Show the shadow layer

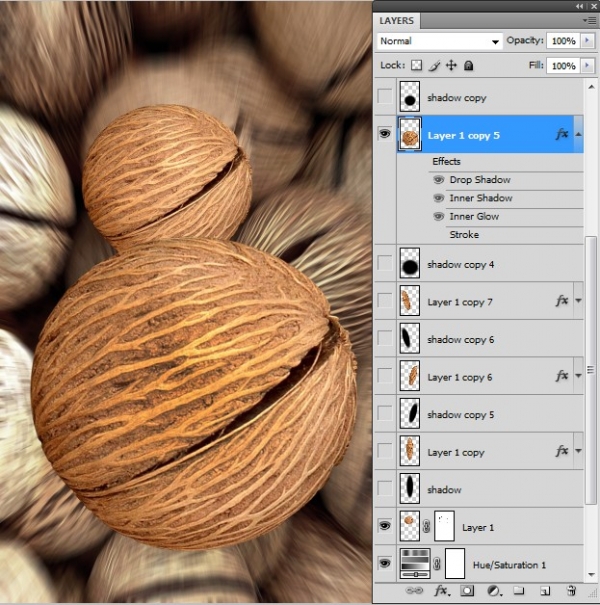[x=385, y=488]
